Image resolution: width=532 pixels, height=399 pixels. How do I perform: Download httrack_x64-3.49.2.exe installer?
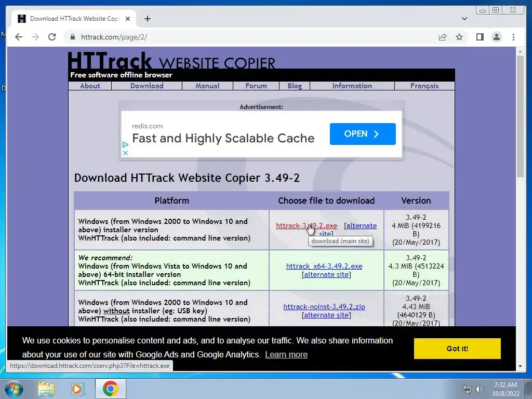point(324,266)
